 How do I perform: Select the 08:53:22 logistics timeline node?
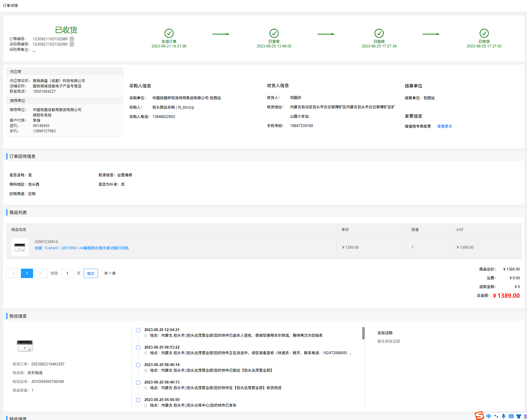coord(138,348)
